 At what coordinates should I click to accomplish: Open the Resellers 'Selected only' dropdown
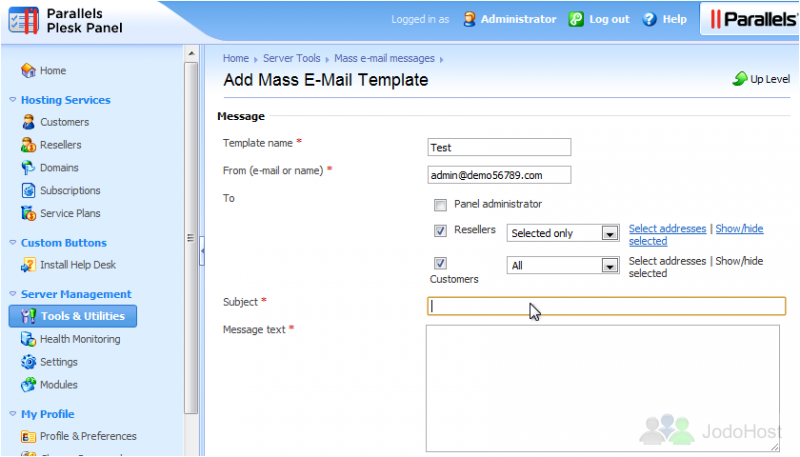pos(563,233)
